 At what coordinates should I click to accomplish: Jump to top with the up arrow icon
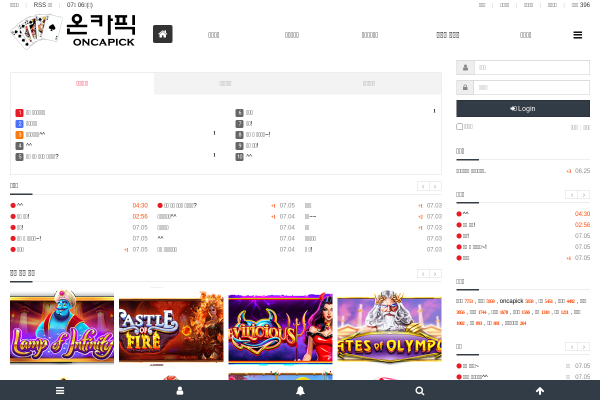(540, 390)
